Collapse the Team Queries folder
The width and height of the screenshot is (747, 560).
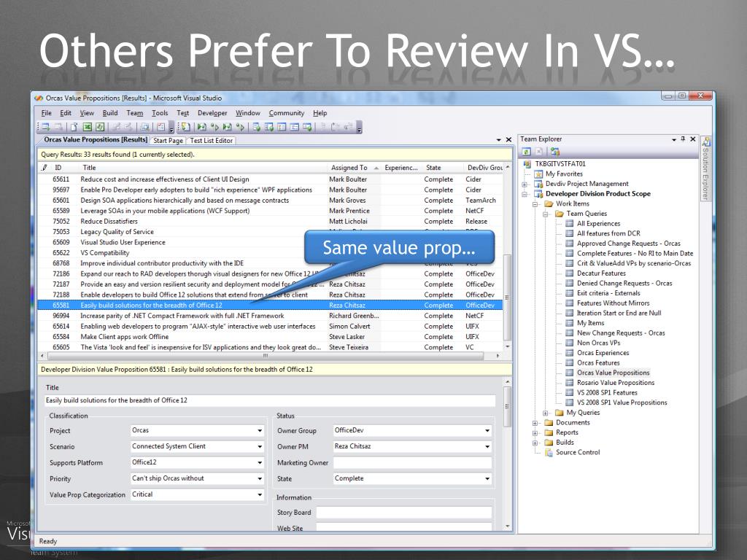pos(546,214)
